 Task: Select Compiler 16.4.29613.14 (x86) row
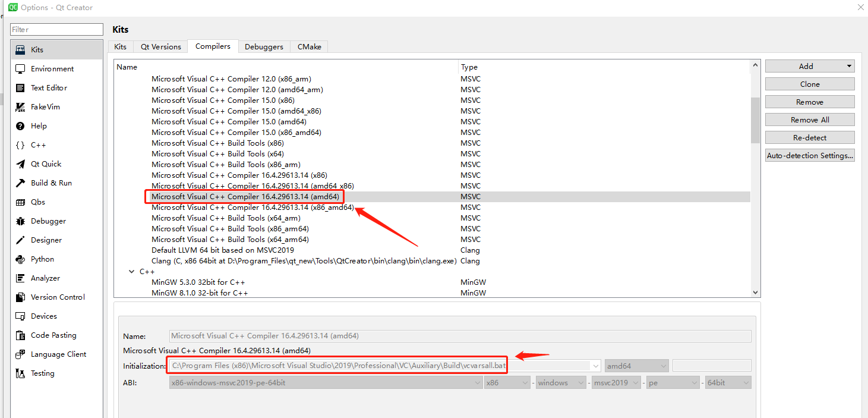pyautogui.click(x=432, y=175)
